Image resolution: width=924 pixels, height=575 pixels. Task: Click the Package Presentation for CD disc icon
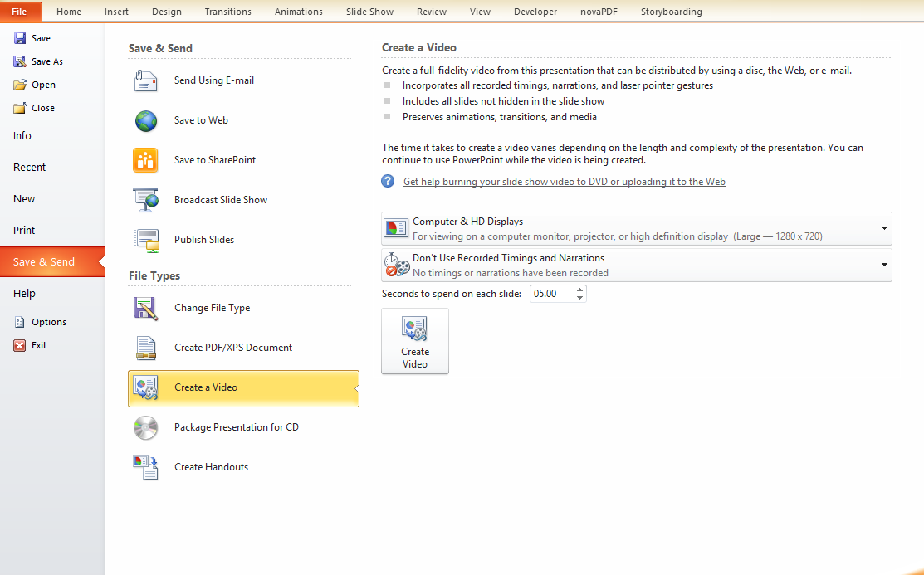point(146,427)
